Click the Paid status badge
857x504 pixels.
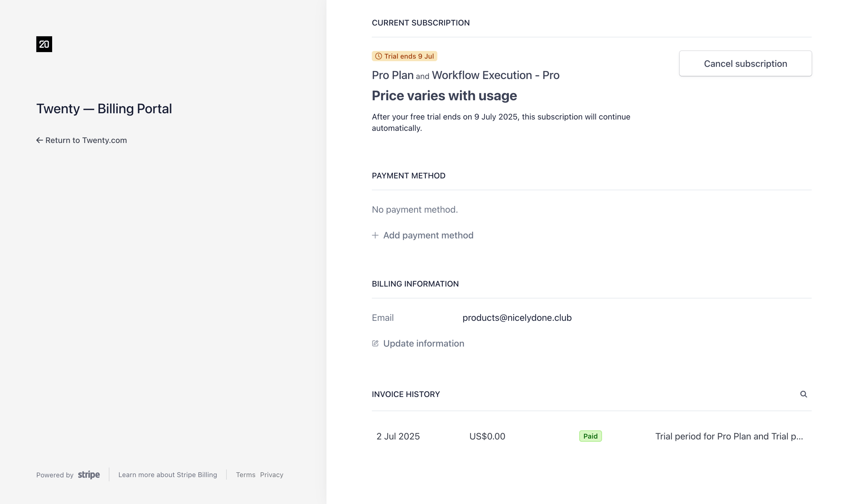pos(590,436)
